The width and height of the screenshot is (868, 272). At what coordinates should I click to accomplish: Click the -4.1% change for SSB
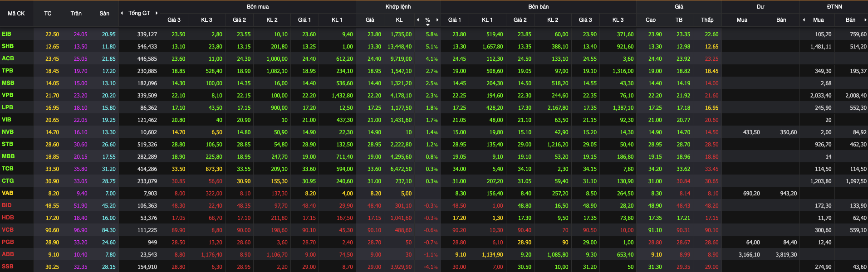click(x=431, y=267)
